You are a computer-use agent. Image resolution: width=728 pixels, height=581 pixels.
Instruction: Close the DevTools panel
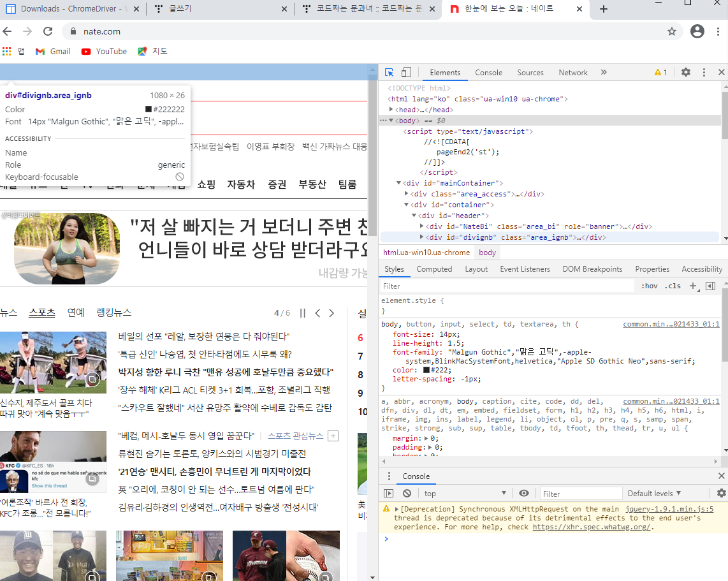coord(721,73)
